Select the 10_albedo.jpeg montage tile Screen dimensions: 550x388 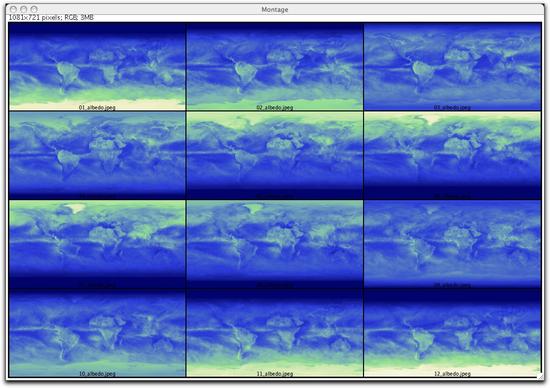(97, 333)
